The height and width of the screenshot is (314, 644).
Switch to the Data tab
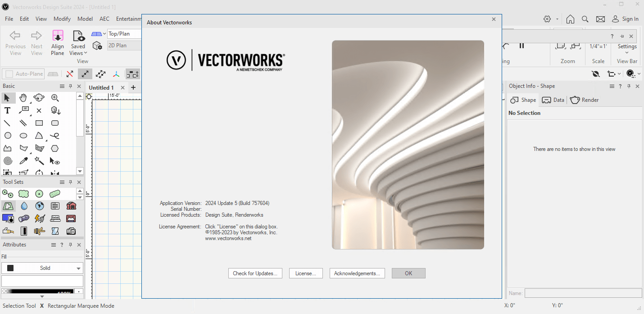(x=553, y=100)
